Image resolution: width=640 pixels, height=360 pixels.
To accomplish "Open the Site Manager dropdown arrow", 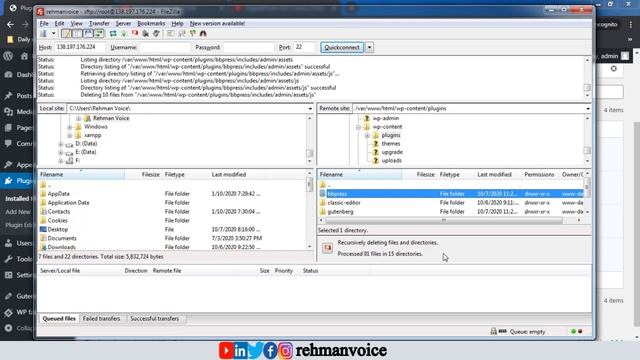I will point(53,33).
